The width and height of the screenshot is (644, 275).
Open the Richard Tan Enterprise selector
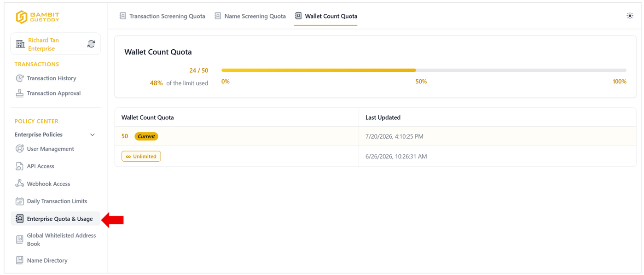point(56,44)
